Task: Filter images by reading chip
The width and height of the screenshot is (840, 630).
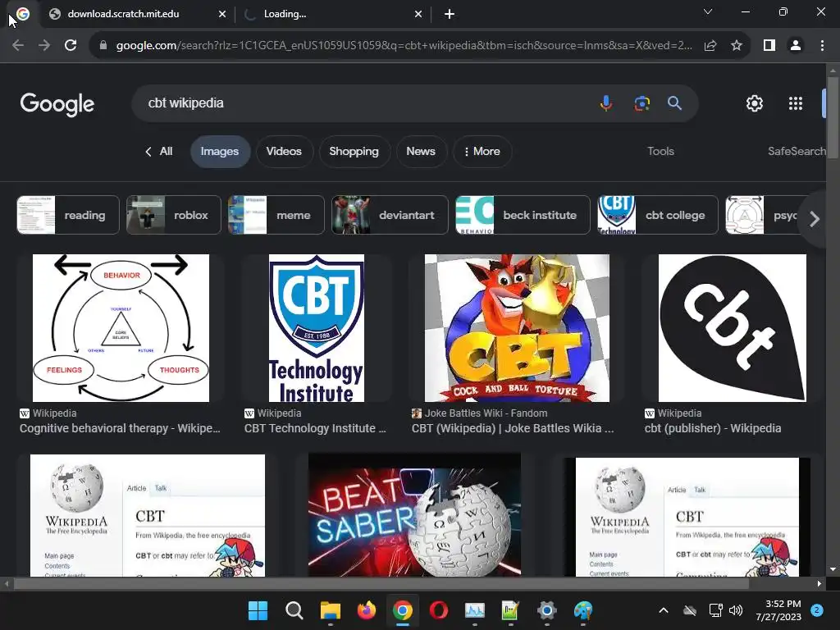Action: [x=68, y=215]
